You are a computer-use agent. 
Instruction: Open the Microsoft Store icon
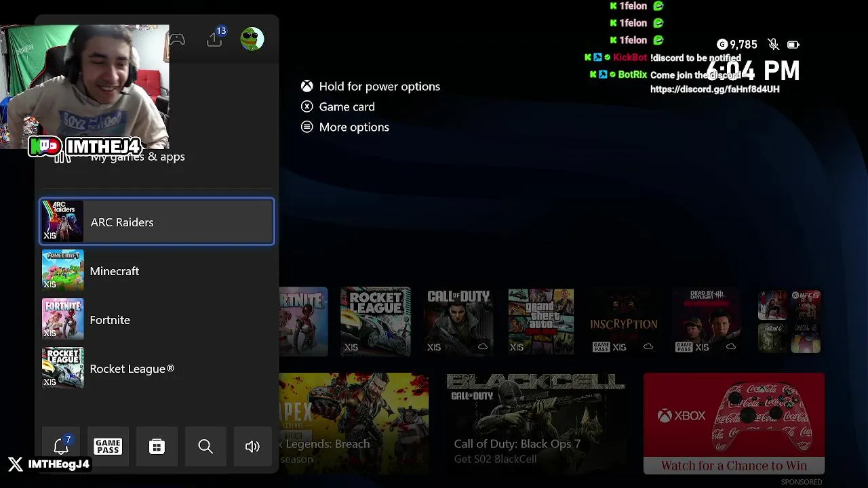point(157,446)
